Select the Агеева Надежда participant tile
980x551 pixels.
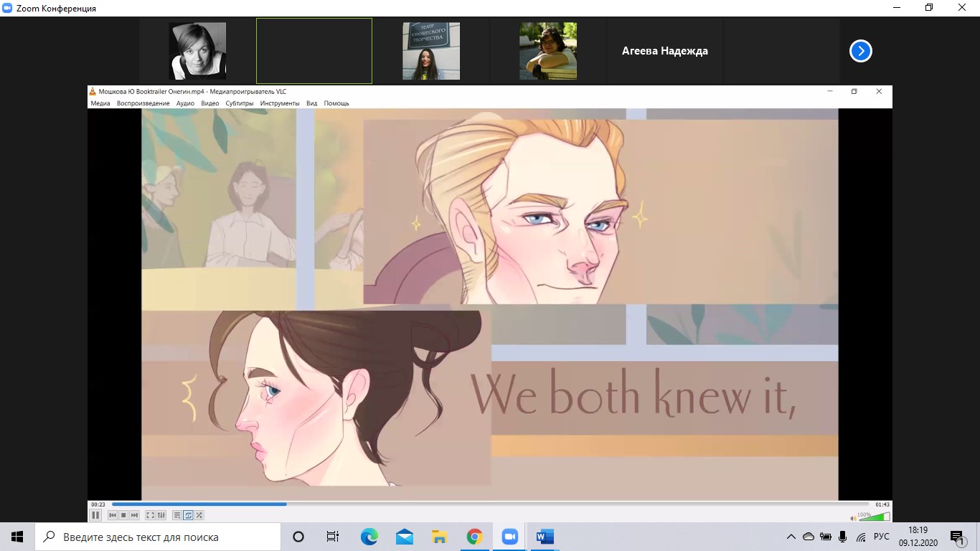pos(665,51)
